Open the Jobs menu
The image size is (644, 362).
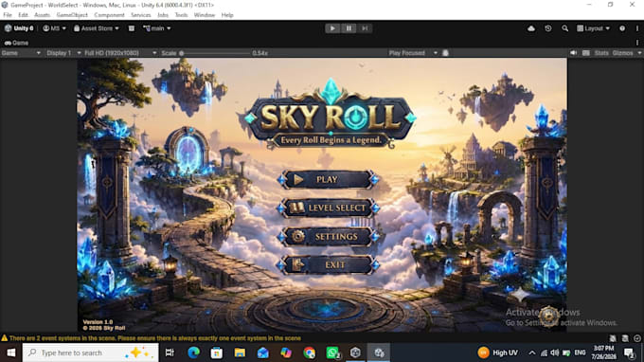pyautogui.click(x=163, y=15)
